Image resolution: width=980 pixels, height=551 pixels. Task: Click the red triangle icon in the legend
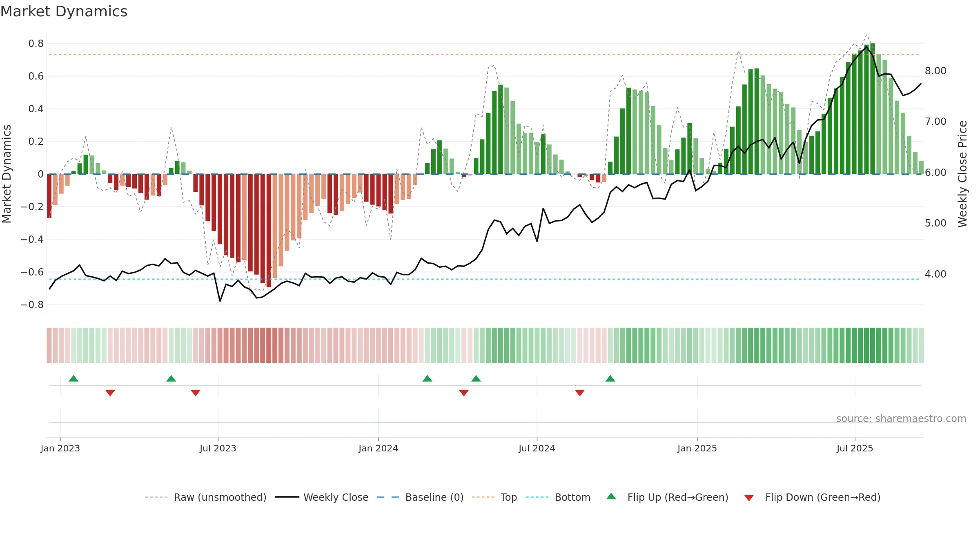(749, 498)
